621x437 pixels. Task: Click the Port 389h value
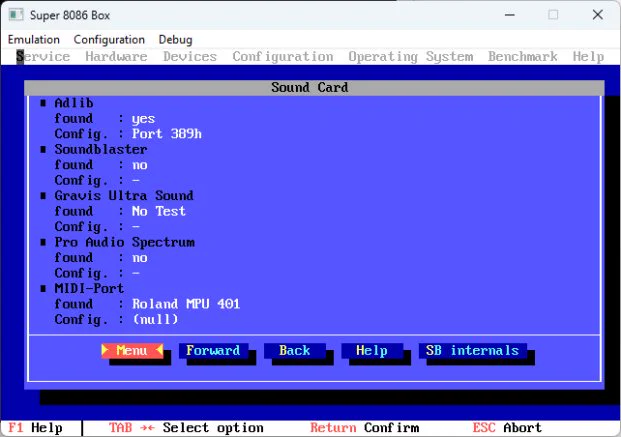167,134
